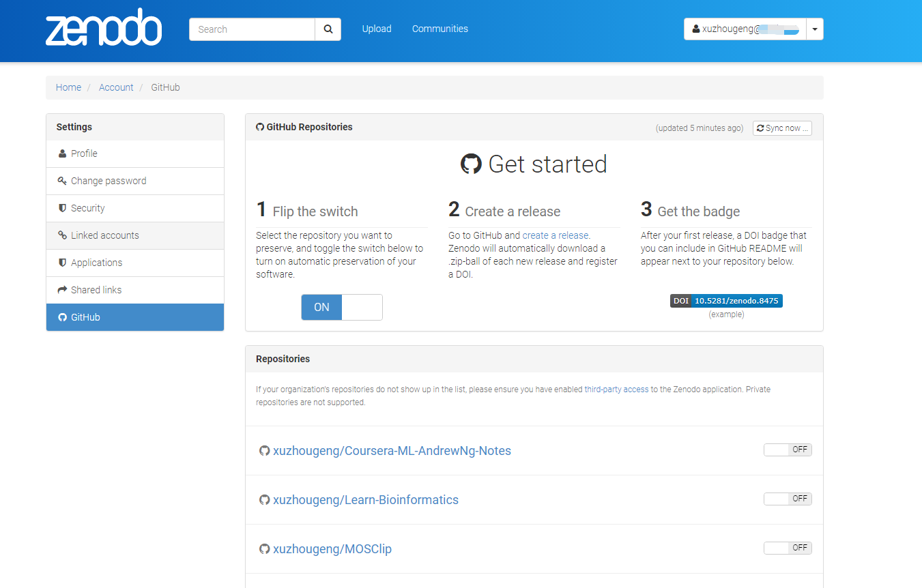This screenshot has height=588, width=922.
Task: Click the xuzhougeng user account button
Action: coord(745,29)
